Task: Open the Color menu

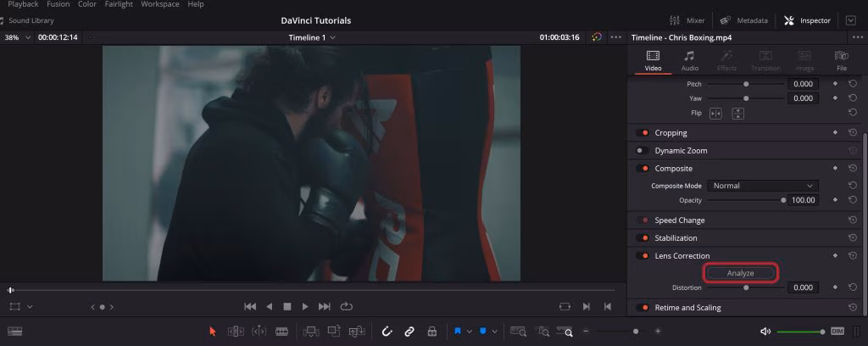Action: point(87,4)
